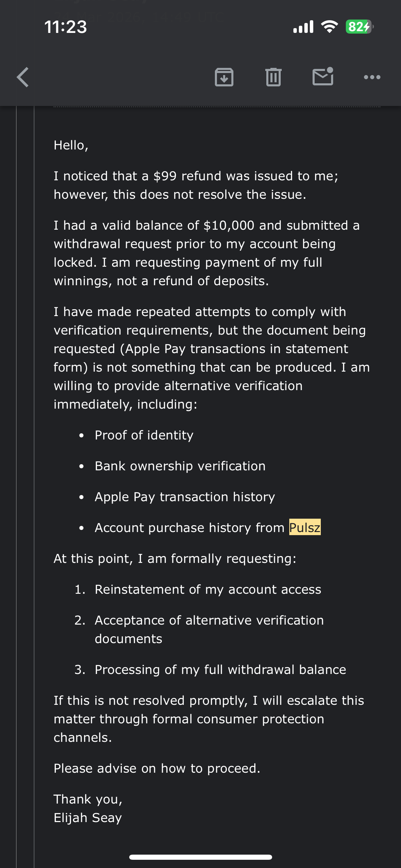Image resolution: width=401 pixels, height=868 pixels.
Task: Select the "Bank ownership verification" bullet
Action: 180,466
